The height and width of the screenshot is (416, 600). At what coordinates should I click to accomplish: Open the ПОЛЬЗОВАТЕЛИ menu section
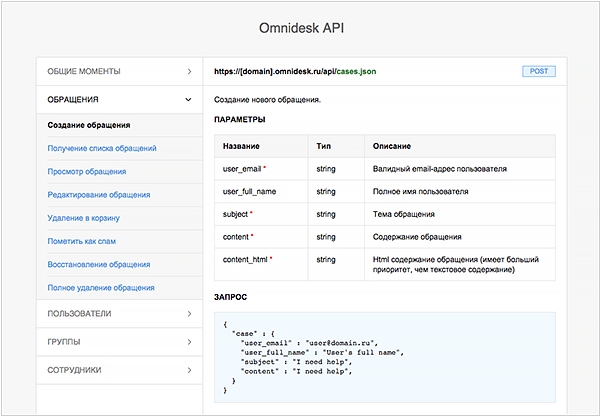(119, 314)
